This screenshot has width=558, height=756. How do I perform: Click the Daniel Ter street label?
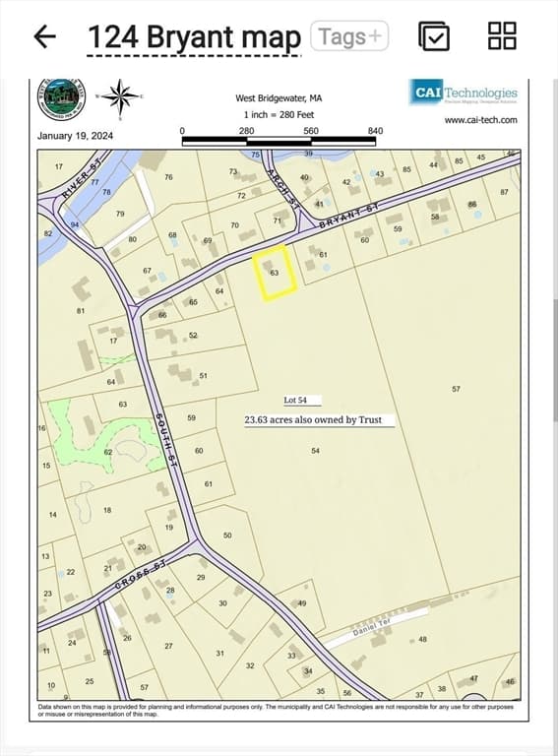click(x=371, y=628)
